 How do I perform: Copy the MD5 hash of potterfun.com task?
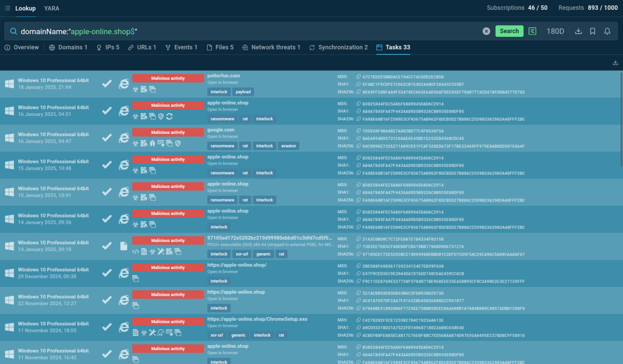(x=359, y=77)
